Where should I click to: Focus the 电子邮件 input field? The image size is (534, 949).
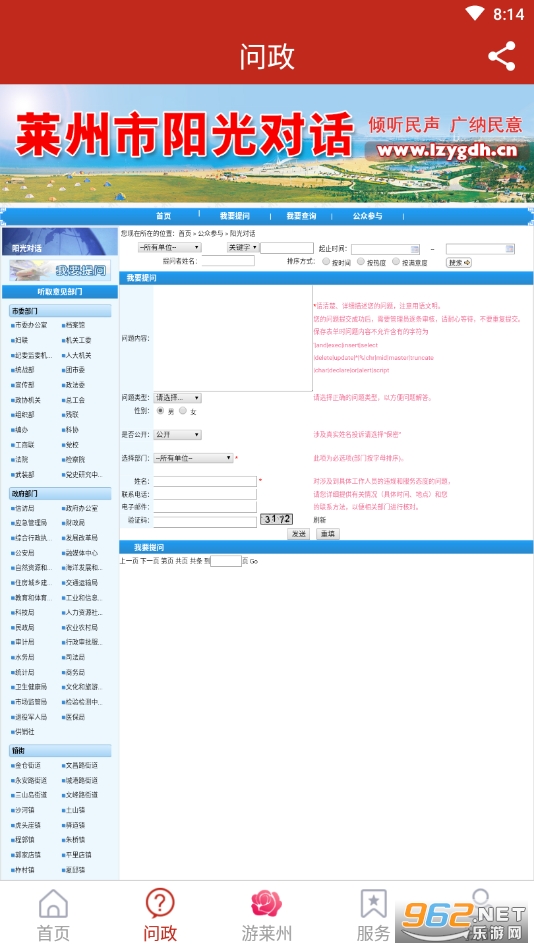[x=205, y=507]
